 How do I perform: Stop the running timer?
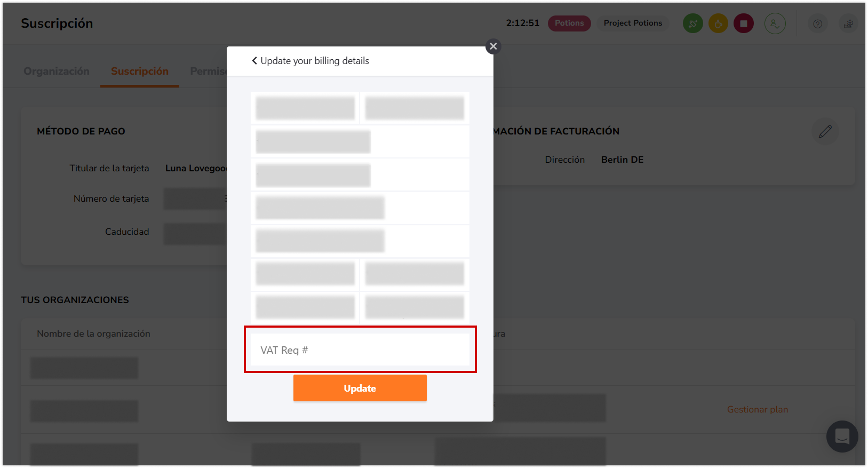pos(744,23)
